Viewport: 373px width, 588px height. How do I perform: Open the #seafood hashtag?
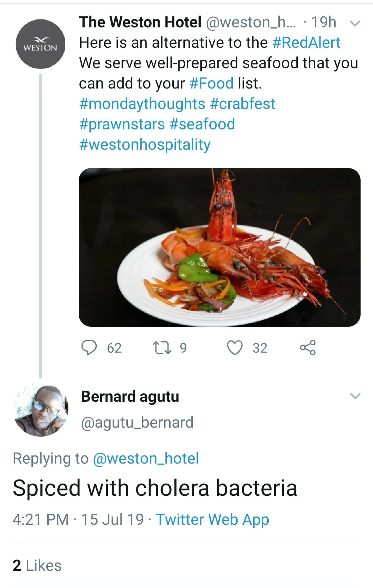pos(202,124)
